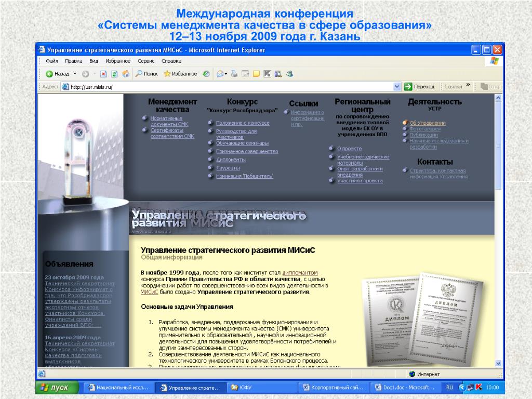This screenshot has height=399, width=532.
Task: Click the 10:00 clock in the tray
Action: (x=493, y=387)
